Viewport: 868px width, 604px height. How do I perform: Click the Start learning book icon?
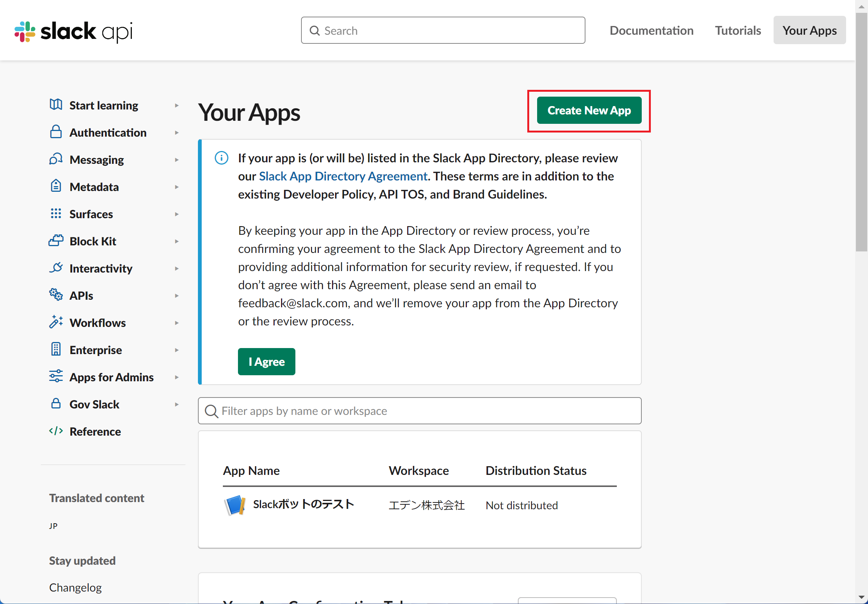[56, 104]
